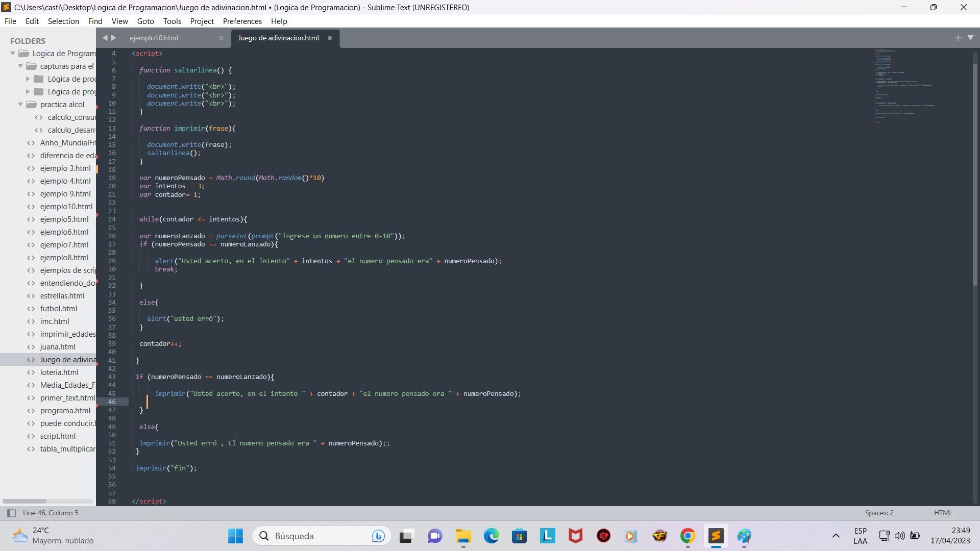Open the battery status icon

pos(915,536)
